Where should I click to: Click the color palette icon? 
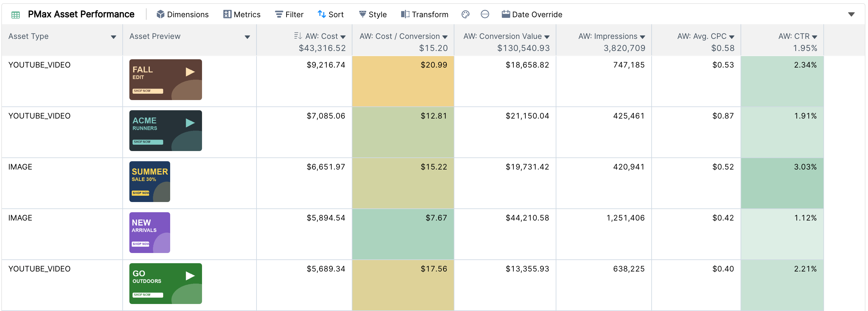click(465, 14)
